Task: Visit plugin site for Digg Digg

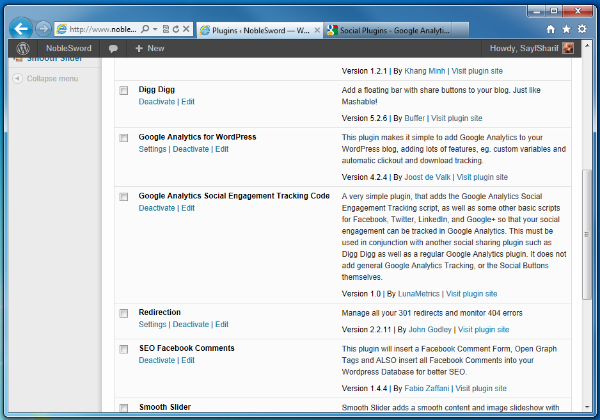Action: point(457,118)
